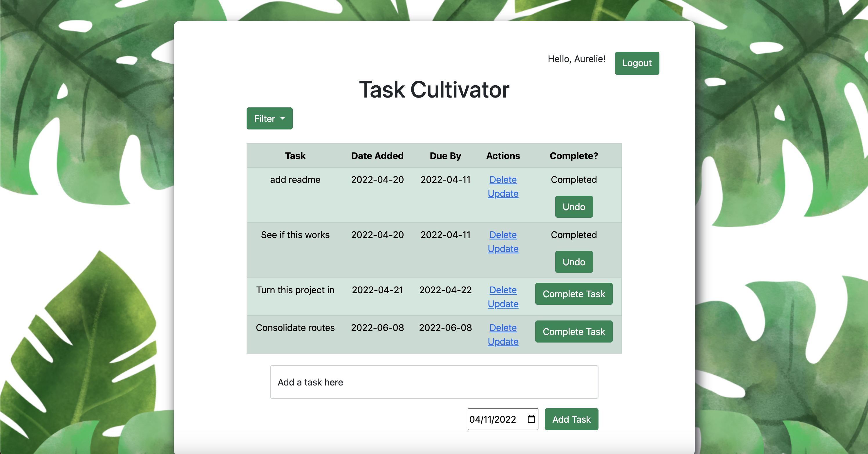Undo completion of 'add readme' task

point(574,207)
